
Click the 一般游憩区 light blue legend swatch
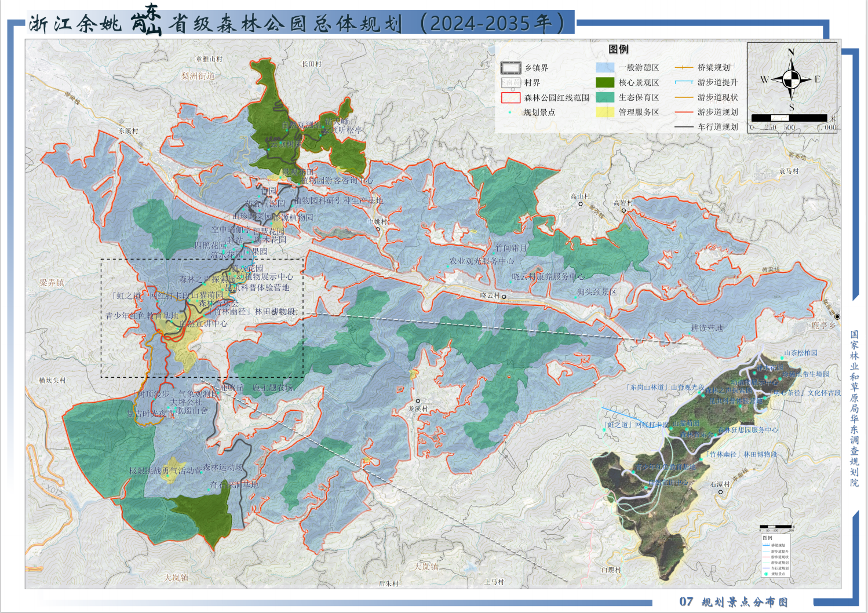click(605, 68)
